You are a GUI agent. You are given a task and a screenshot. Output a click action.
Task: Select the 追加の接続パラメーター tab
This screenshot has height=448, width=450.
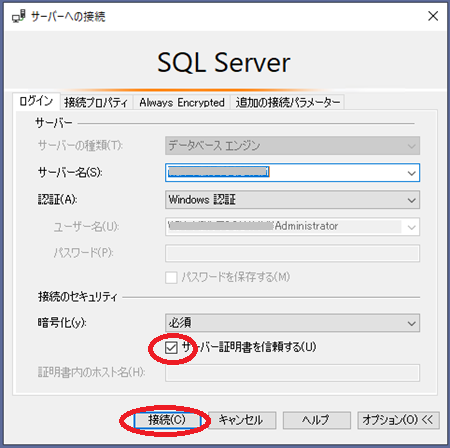(x=288, y=102)
